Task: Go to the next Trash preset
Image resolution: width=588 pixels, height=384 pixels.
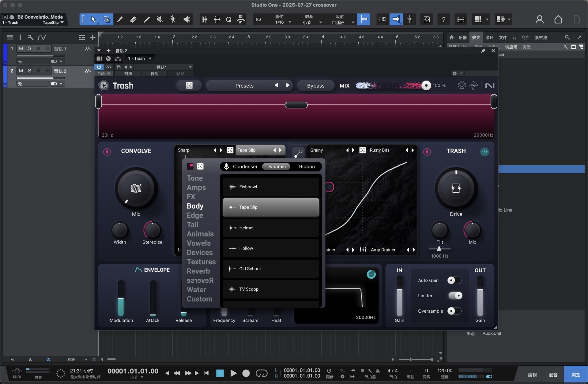Action: [288, 85]
